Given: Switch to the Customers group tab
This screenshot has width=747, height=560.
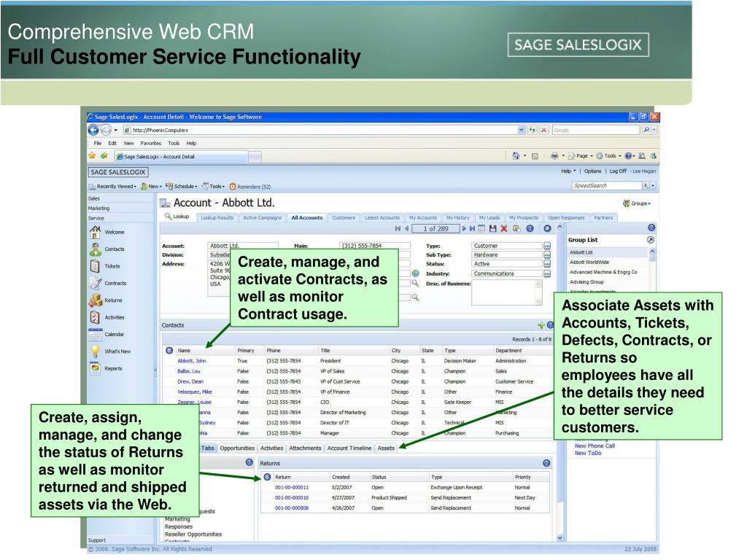Looking at the screenshot, I should coord(344,218).
